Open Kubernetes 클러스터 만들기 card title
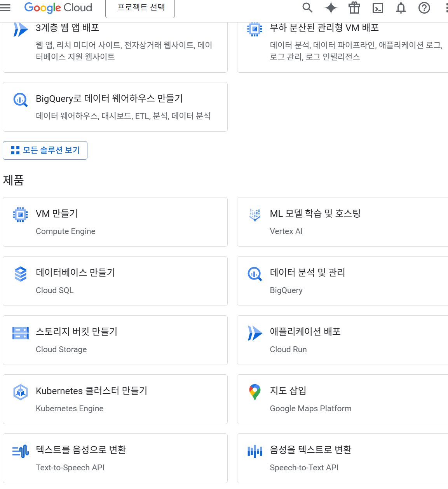 click(92, 391)
